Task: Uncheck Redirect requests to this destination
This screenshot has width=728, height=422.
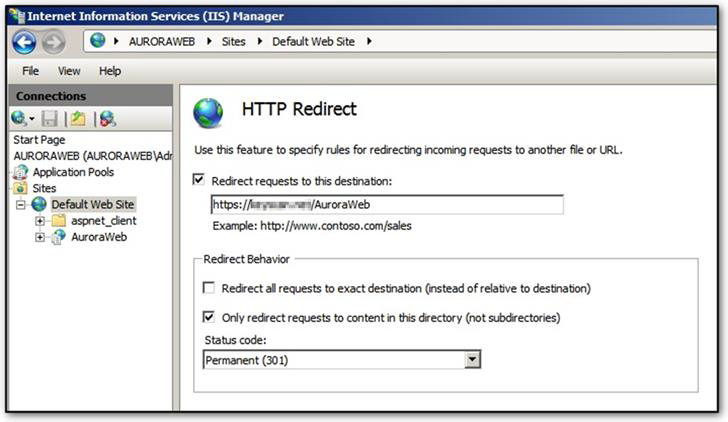Action: [x=200, y=181]
